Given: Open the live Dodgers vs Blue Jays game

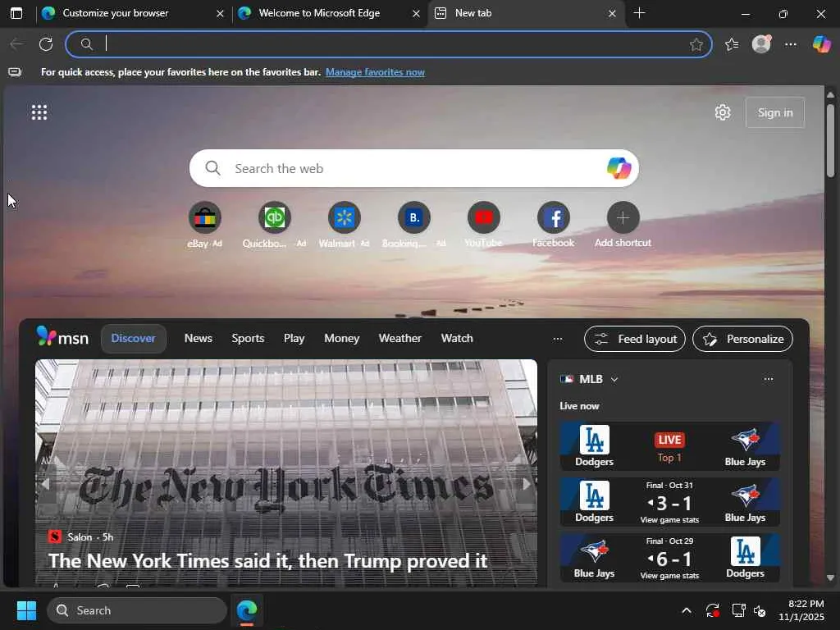Looking at the screenshot, I should point(669,446).
